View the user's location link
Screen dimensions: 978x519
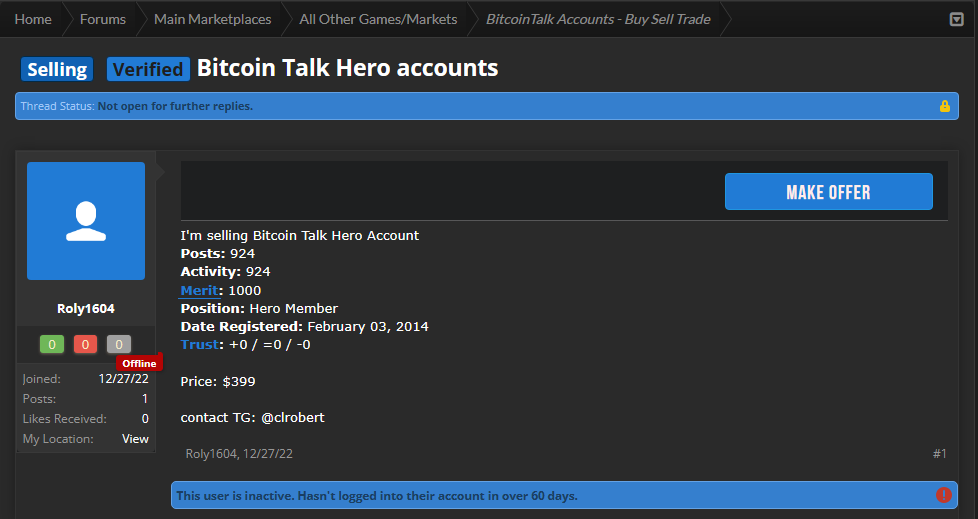[x=135, y=439]
